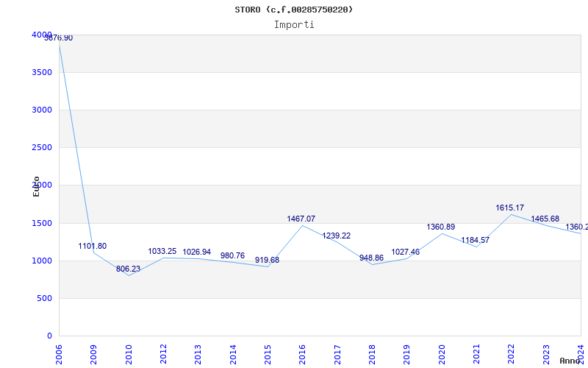Viewport: 588px width, 368px height.
Task: Click year 2019 axis label
Action: click(407, 353)
